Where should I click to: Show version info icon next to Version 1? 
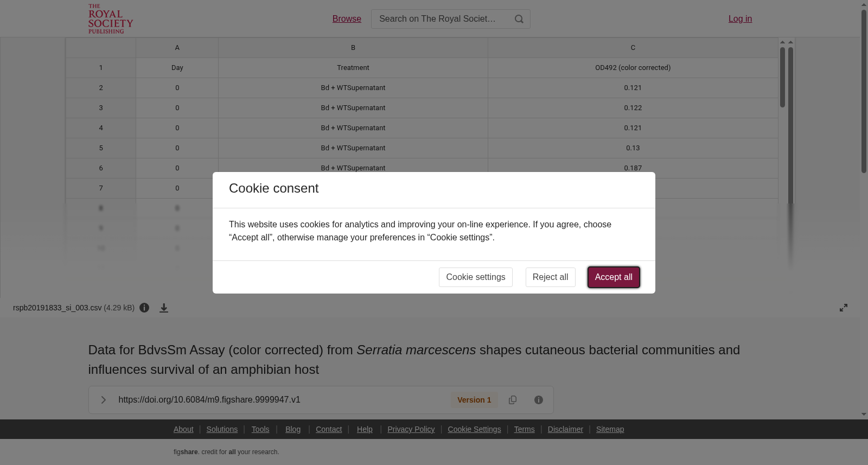539,400
